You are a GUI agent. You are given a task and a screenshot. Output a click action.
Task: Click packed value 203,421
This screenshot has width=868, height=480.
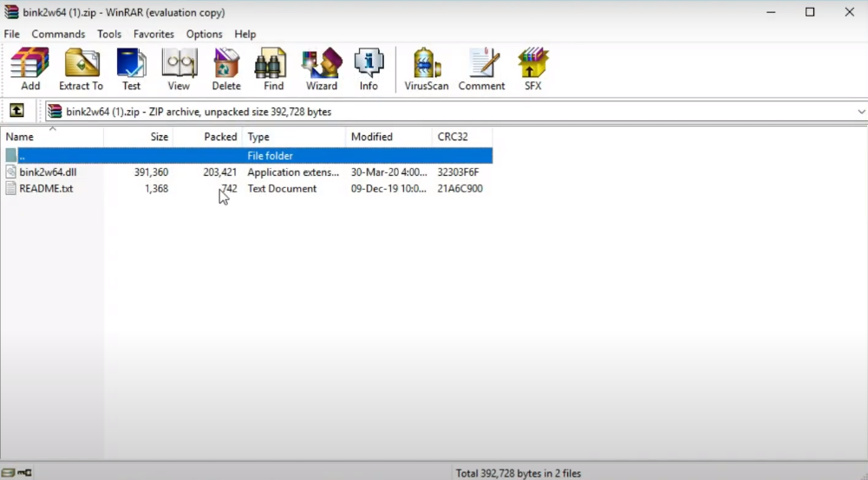(x=219, y=172)
